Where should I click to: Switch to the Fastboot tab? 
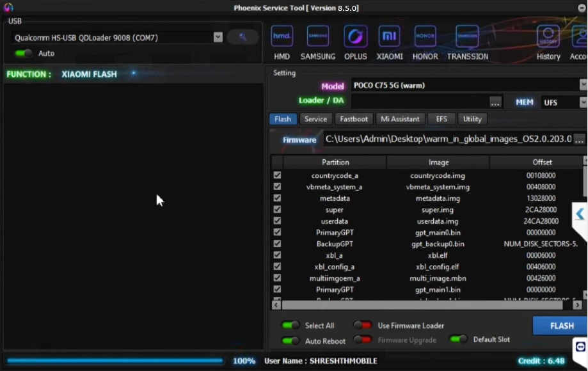pos(354,118)
